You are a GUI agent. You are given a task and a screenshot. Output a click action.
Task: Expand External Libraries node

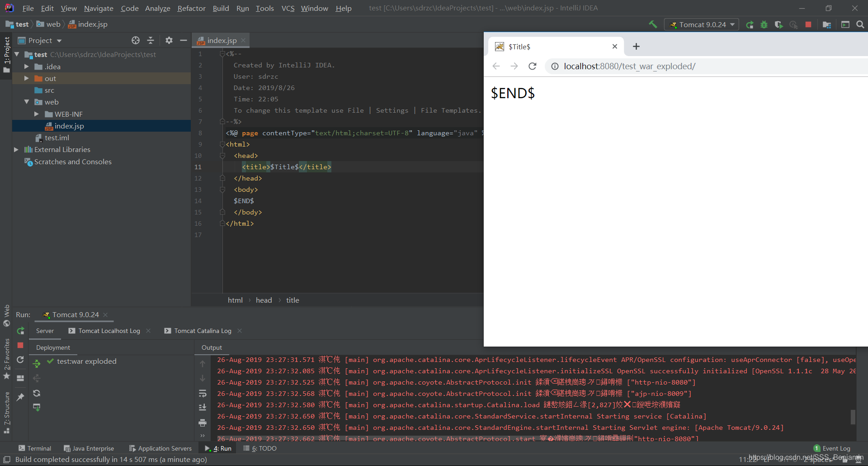(x=16, y=149)
